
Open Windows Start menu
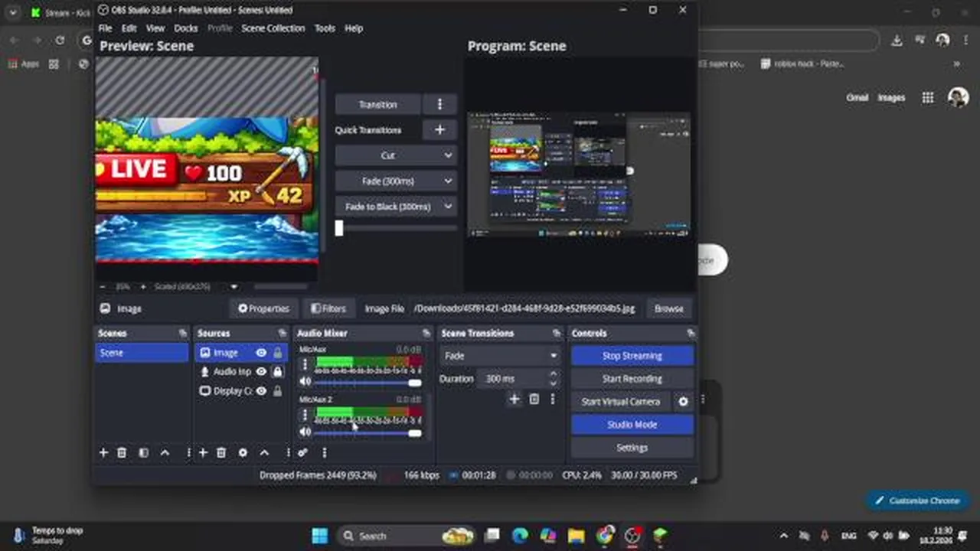point(320,536)
